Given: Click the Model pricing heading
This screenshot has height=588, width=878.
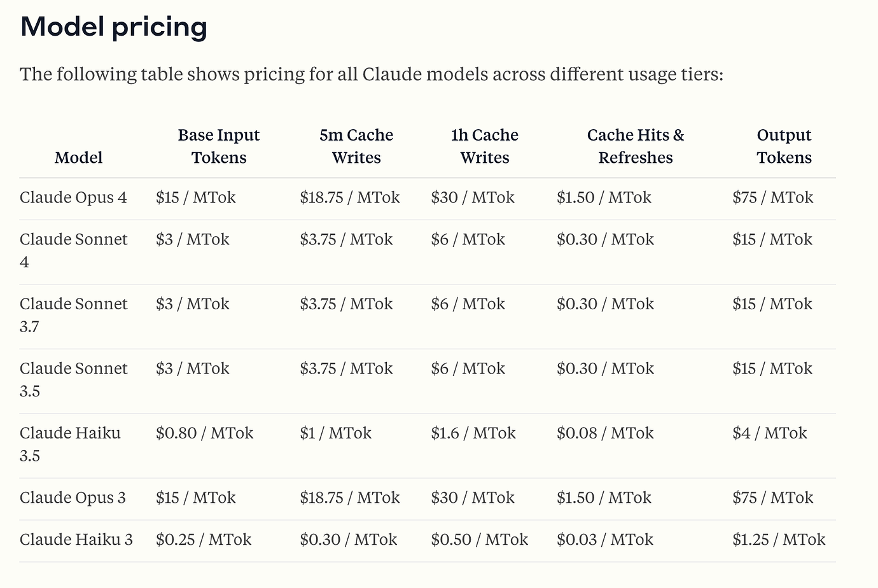Looking at the screenshot, I should 114,27.
